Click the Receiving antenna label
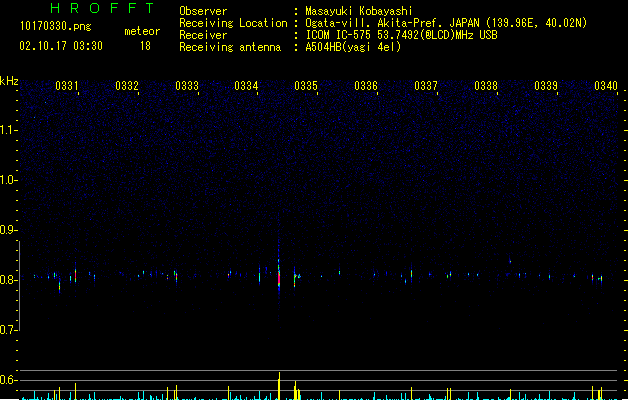Screen dimensions: 629x400 coord(230,47)
